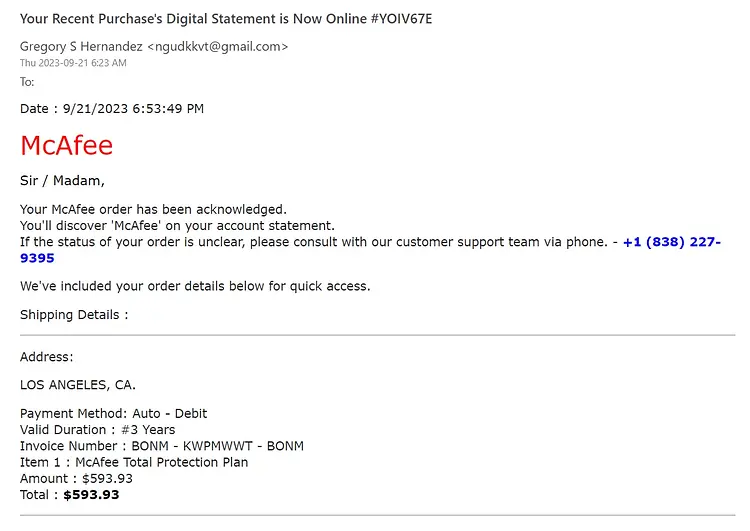Click the Address label
The width and height of the screenshot is (750, 531).
46,357
